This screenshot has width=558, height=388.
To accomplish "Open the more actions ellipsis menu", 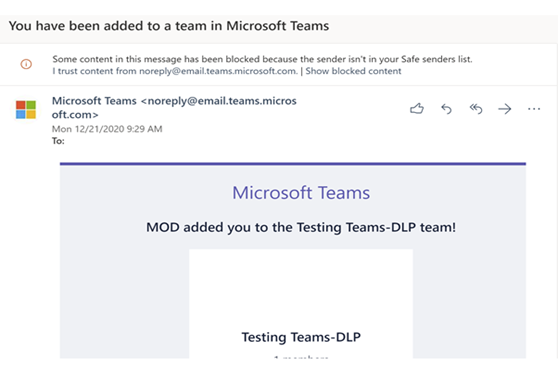I will [x=534, y=109].
